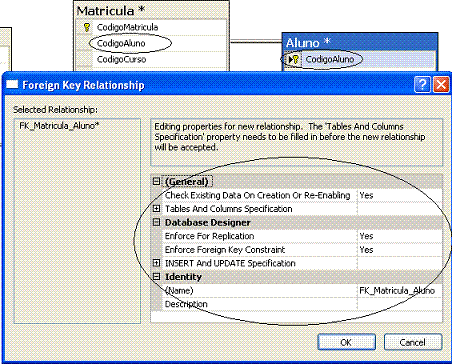Select the Enforce For Replication property label
The image size is (452, 364).
coord(209,236)
